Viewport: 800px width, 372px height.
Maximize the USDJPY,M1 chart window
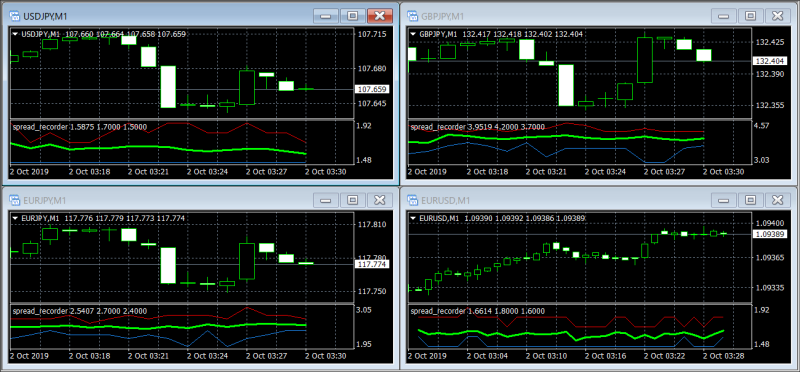point(353,16)
